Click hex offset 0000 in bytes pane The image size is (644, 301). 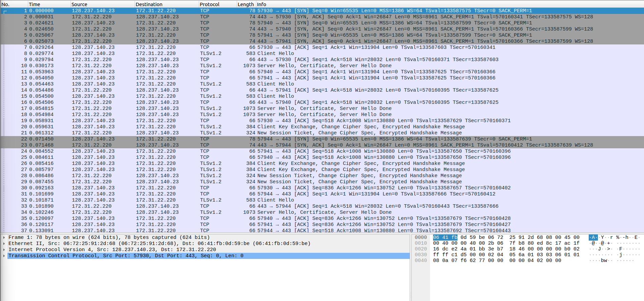tap(421, 238)
